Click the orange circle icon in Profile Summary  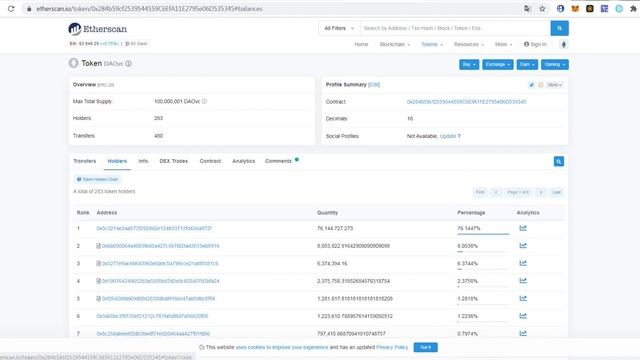tap(541, 85)
